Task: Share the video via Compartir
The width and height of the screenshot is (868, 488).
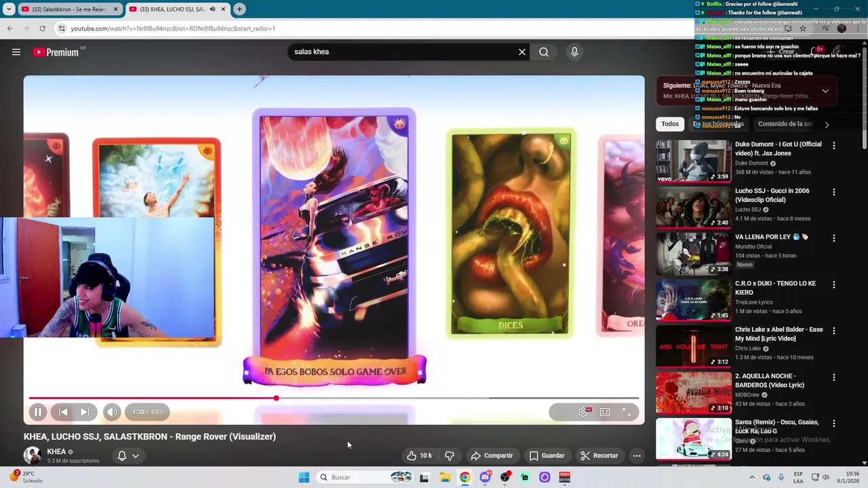Action: tap(492, 455)
